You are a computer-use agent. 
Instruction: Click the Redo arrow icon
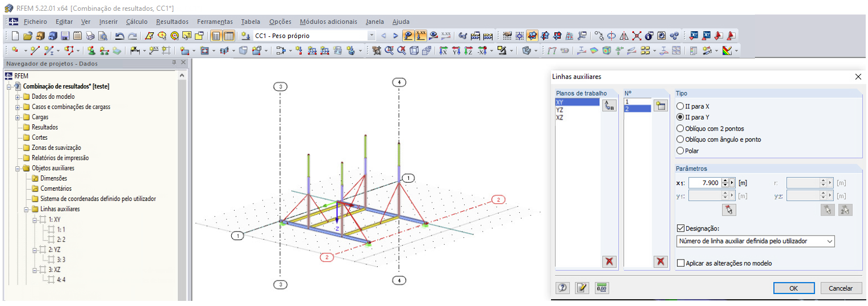[x=132, y=36]
